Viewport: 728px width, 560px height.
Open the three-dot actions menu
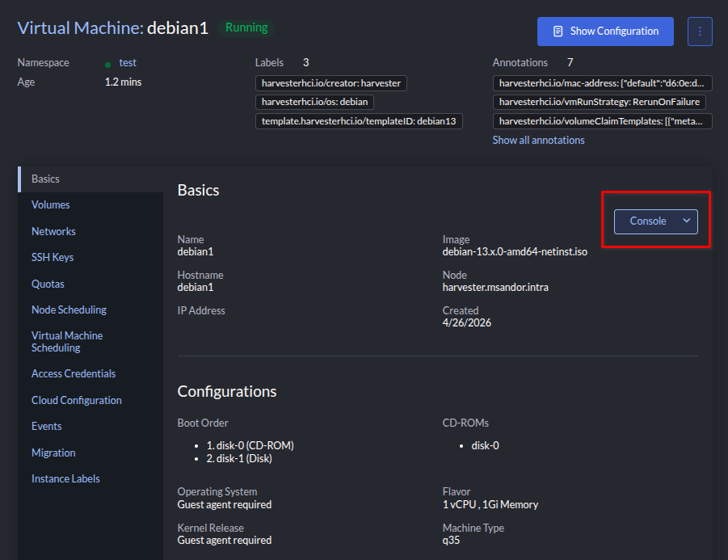click(x=700, y=32)
